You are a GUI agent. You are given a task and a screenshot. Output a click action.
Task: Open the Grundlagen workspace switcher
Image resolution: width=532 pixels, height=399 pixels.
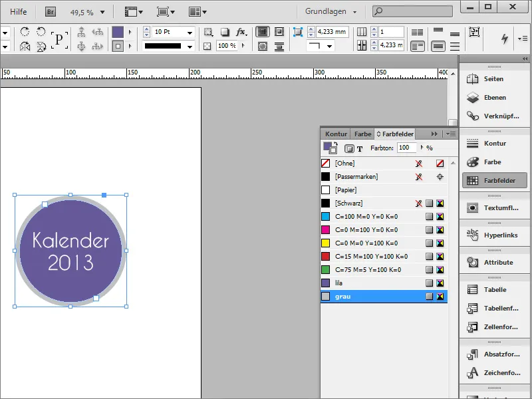point(331,11)
